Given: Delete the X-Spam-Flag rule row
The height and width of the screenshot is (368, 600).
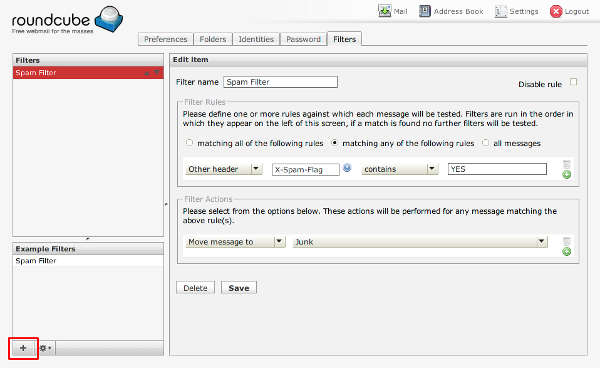Looking at the screenshot, I should pyautogui.click(x=567, y=164).
